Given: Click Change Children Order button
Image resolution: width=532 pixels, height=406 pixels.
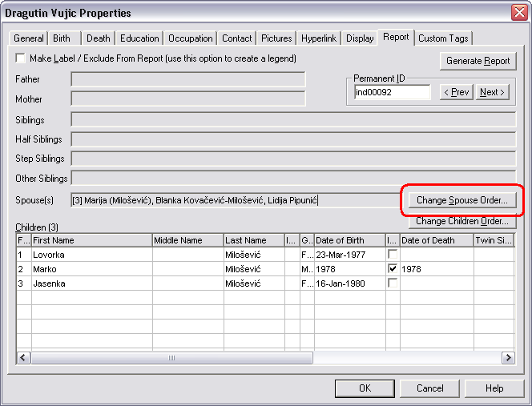Looking at the screenshot, I should pos(462,222).
